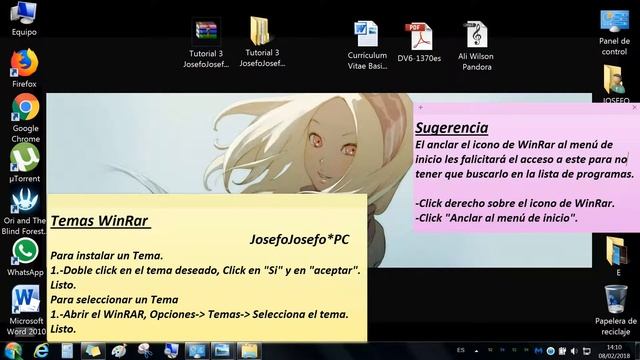Click the "Para seleccionar un Tema" line
The height and width of the screenshot is (360, 640).
(114, 300)
